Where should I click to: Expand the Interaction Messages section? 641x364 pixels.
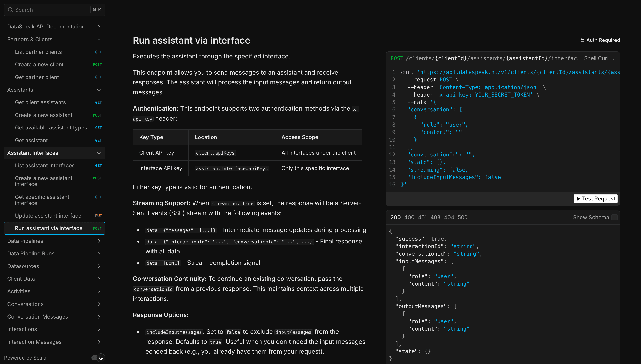click(54, 342)
